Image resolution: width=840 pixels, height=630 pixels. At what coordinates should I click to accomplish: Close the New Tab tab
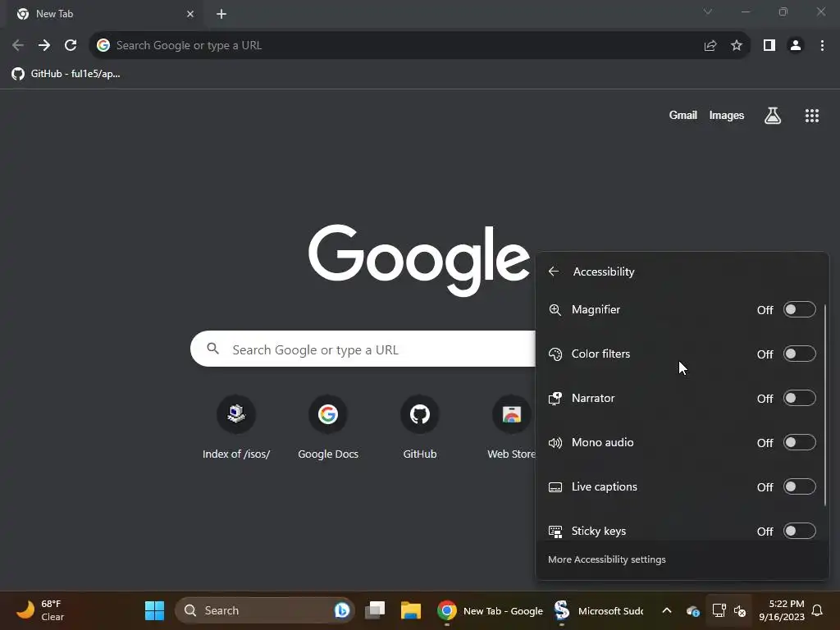(190, 14)
